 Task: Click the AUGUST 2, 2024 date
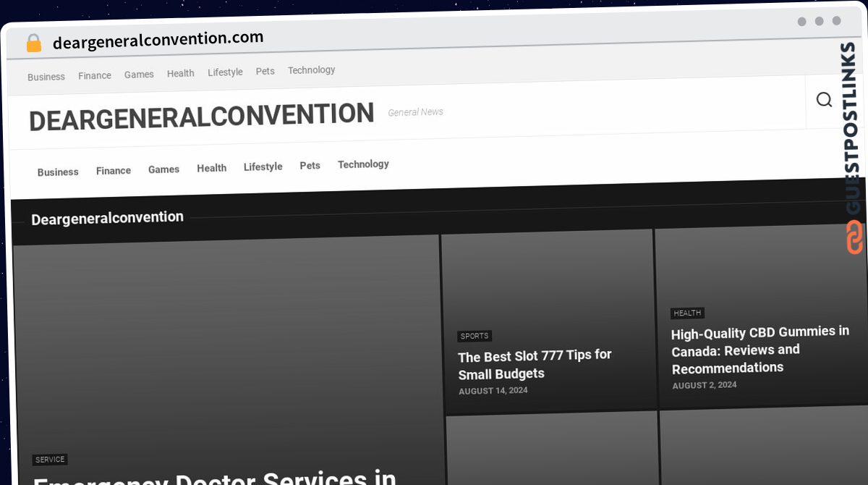pos(705,386)
